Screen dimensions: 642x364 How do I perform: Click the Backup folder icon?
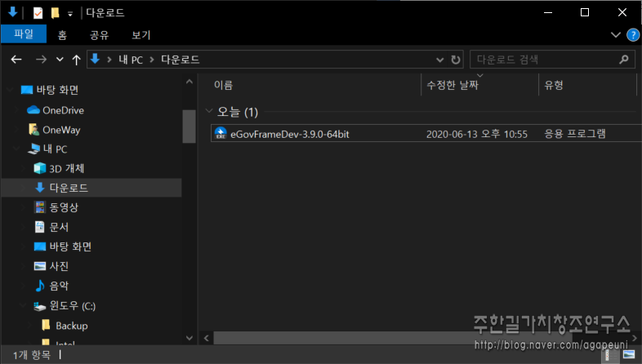(47, 325)
